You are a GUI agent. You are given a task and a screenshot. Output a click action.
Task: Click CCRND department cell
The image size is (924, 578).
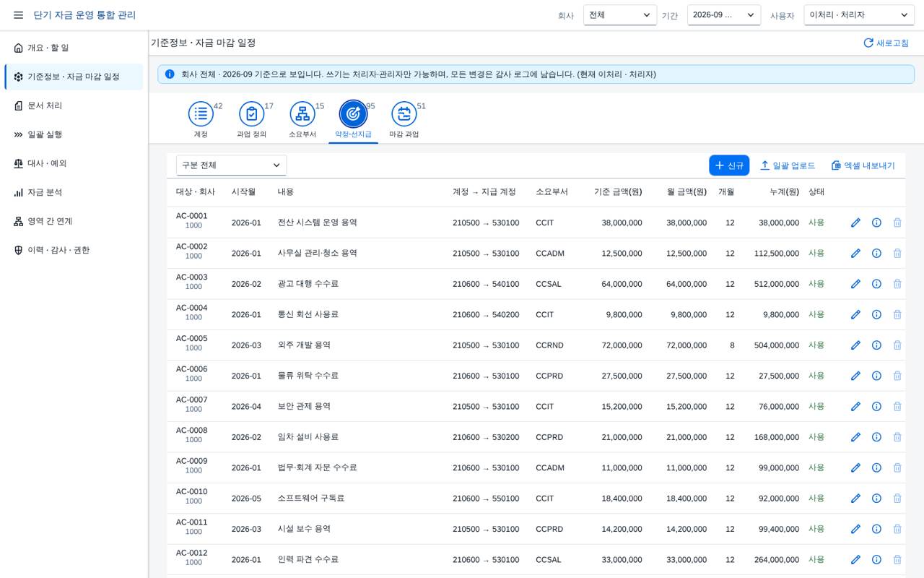[549, 345]
